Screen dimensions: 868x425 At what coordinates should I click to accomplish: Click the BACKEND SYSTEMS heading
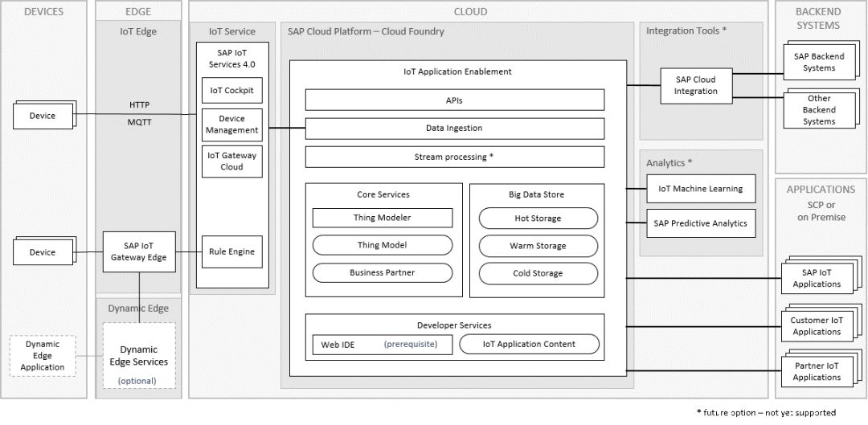[817, 18]
